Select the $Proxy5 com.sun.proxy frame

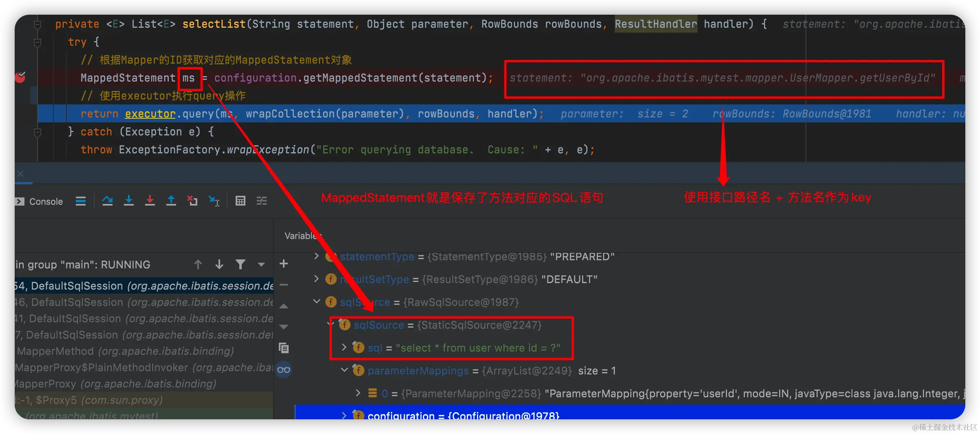tap(144, 400)
